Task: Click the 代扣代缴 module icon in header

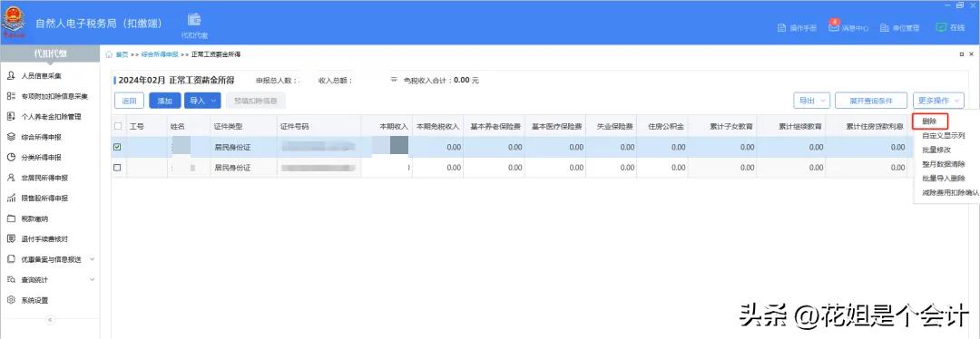Action: (194, 25)
